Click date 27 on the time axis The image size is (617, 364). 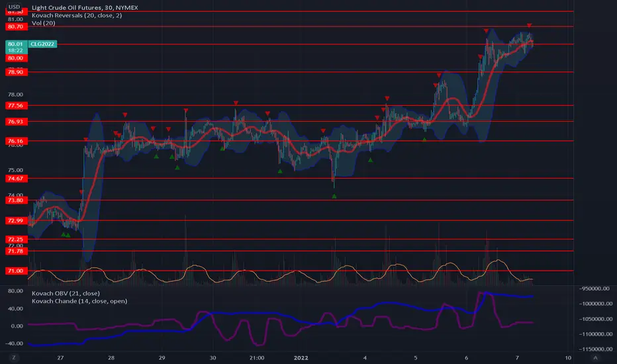click(60, 357)
